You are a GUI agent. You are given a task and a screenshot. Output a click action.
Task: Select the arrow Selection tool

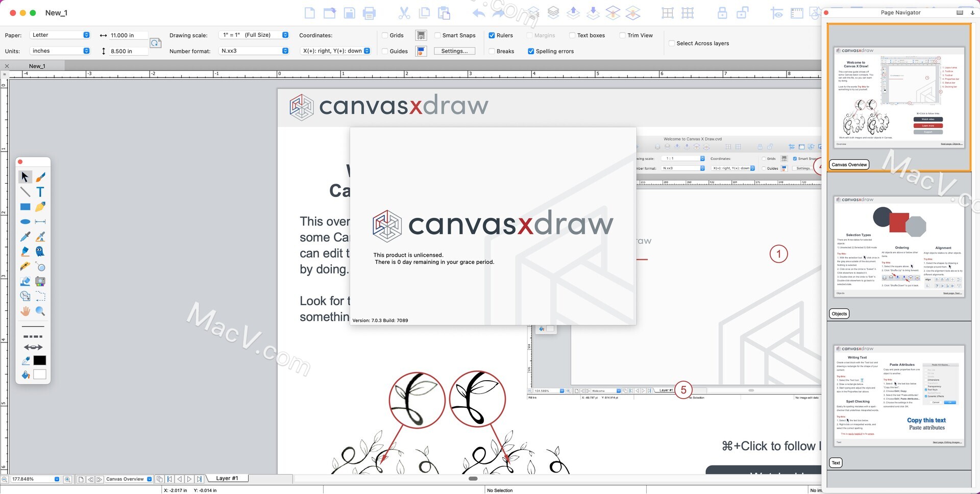pos(24,177)
